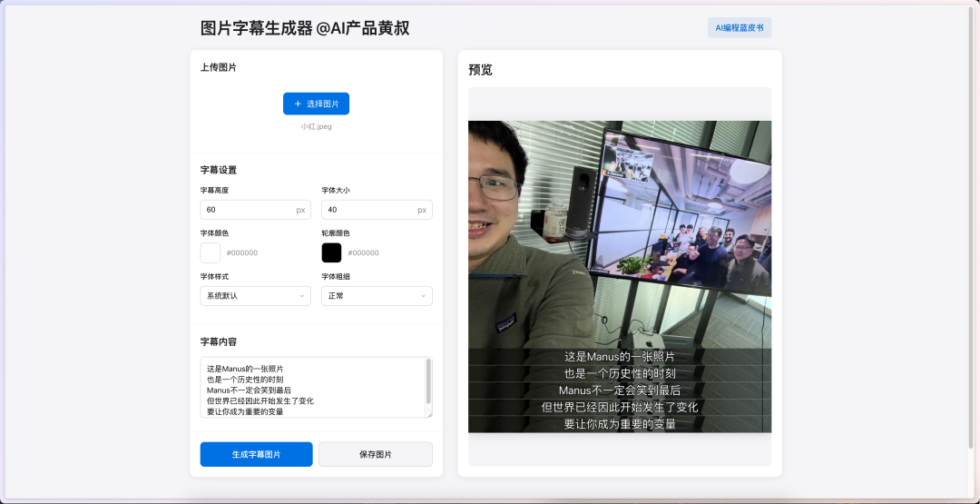The height and width of the screenshot is (504, 980).
Task: Click the px unit in 字幕高度 field
Action: coord(300,210)
